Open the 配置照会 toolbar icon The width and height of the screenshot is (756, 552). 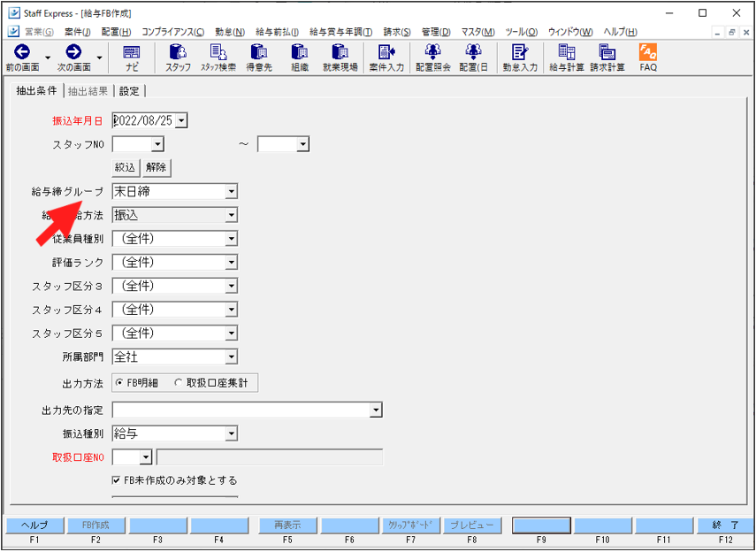coord(432,52)
